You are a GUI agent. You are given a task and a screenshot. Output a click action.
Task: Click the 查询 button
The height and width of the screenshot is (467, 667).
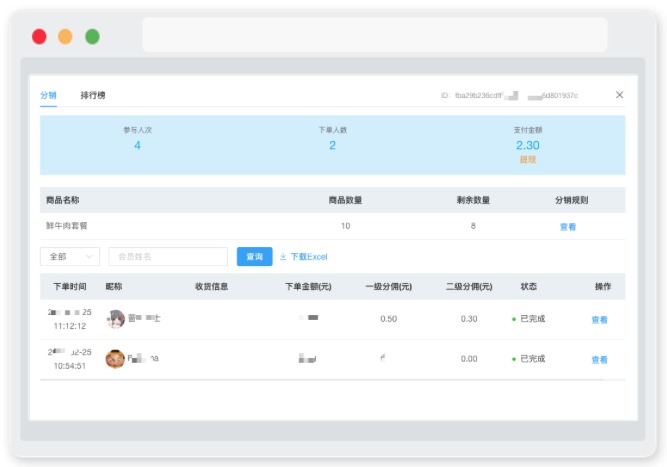tap(254, 256)
